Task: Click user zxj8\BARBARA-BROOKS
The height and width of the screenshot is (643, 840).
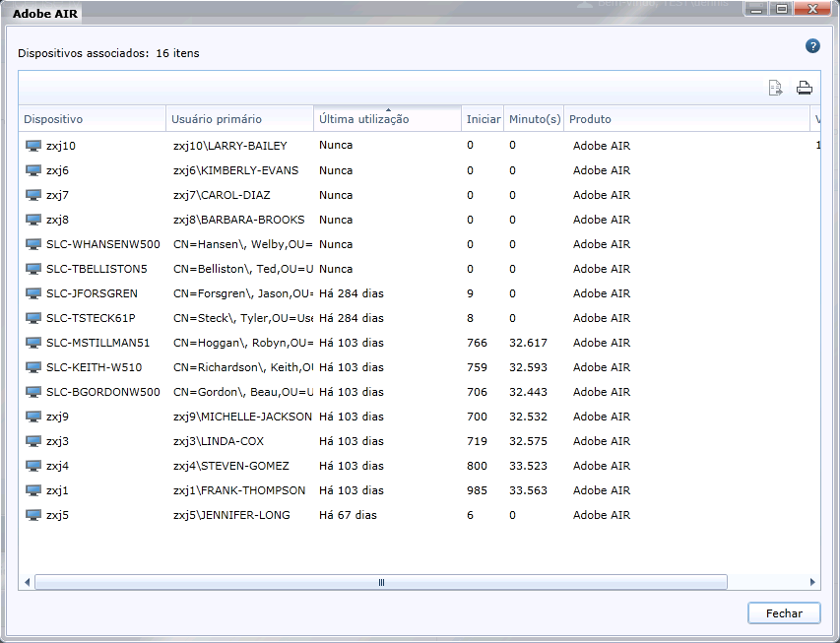Action: click(239, 220)
